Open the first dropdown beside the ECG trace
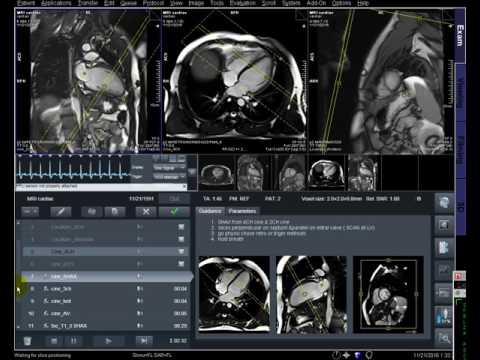The width and height of the screenshot is (480, 360). [x=169, y=168]
